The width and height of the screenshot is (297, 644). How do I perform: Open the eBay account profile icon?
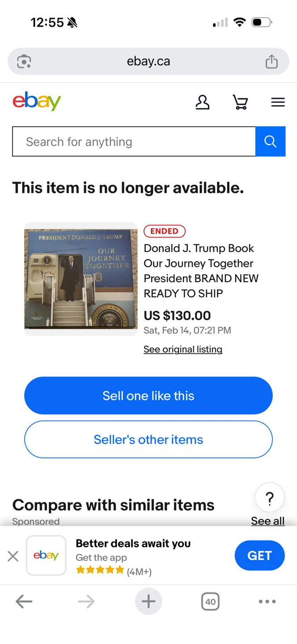pyautogui.click(x=202, y=102)
